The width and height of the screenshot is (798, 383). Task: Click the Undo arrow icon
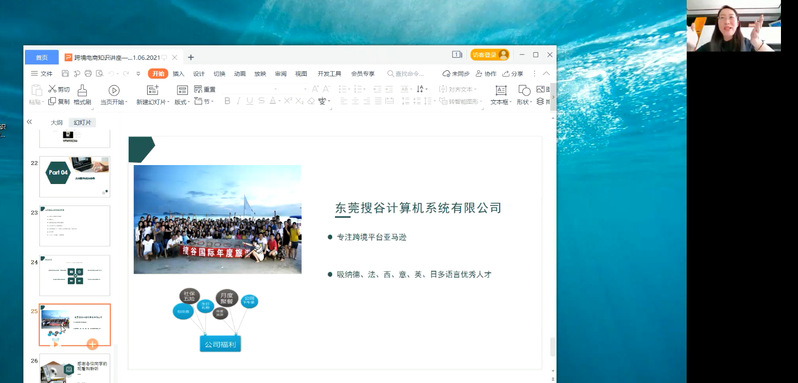111,74
